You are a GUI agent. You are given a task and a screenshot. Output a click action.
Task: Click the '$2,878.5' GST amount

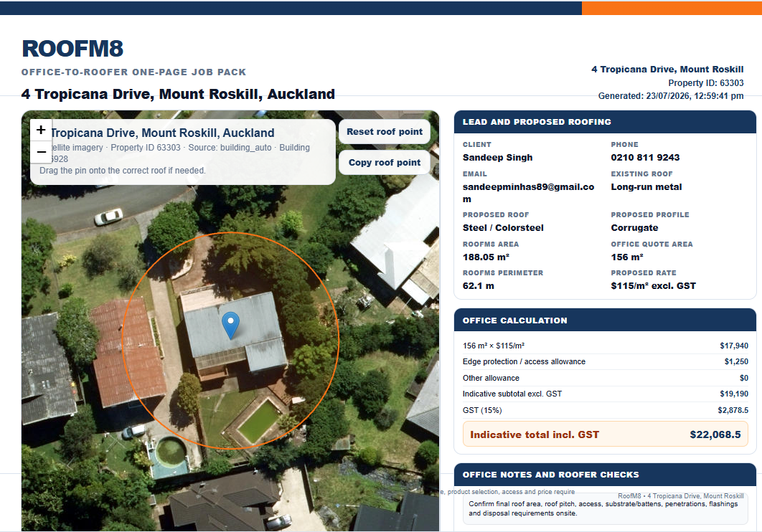coord(733,410)
